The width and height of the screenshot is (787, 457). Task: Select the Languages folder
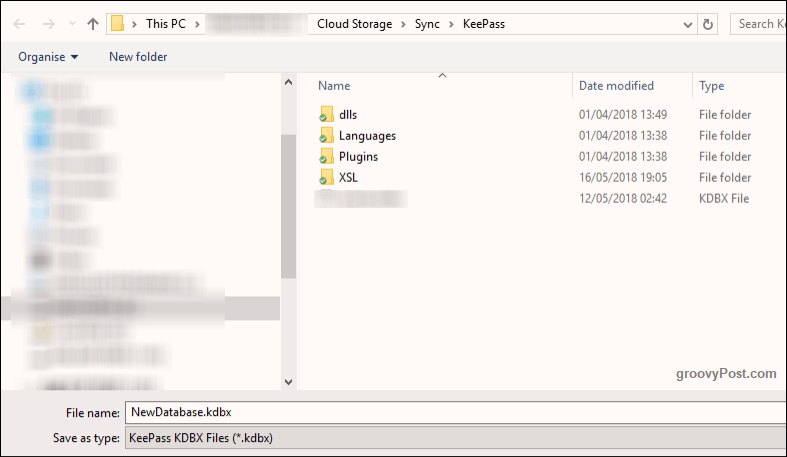(367, 135)
